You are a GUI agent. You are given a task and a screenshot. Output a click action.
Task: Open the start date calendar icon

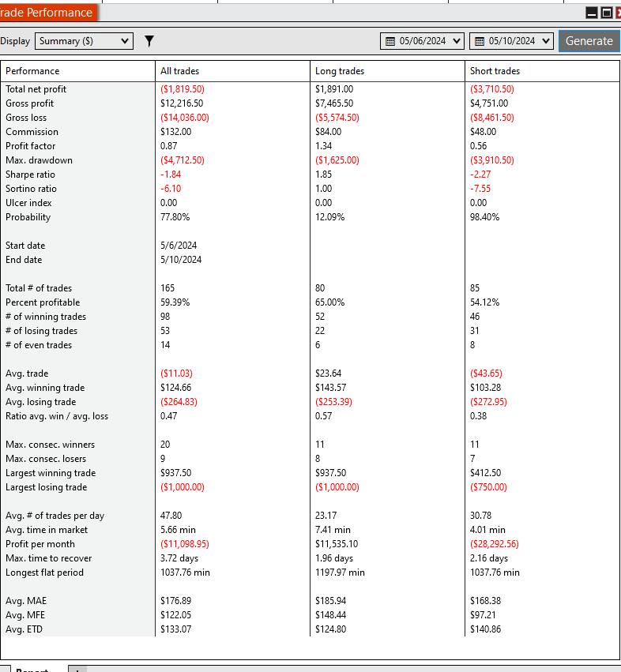[390, 42]
